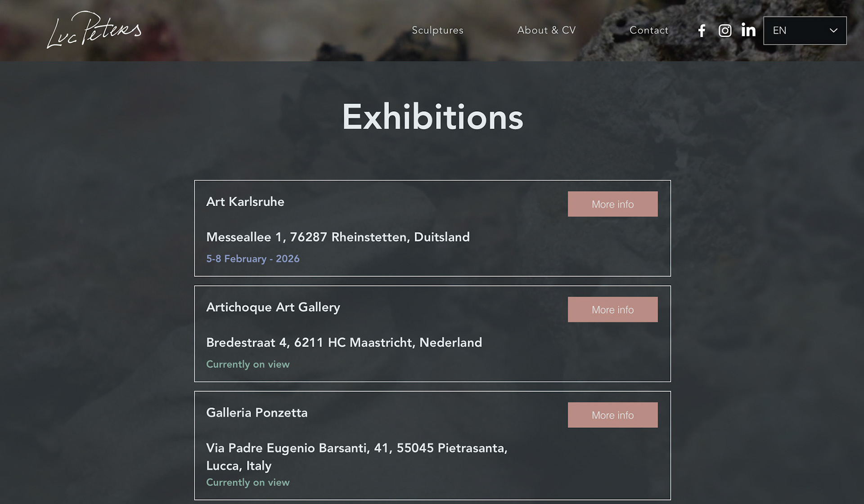Open the Facebook social link
The width and height of the screenshot is (864, 504).
click(702, 31)
